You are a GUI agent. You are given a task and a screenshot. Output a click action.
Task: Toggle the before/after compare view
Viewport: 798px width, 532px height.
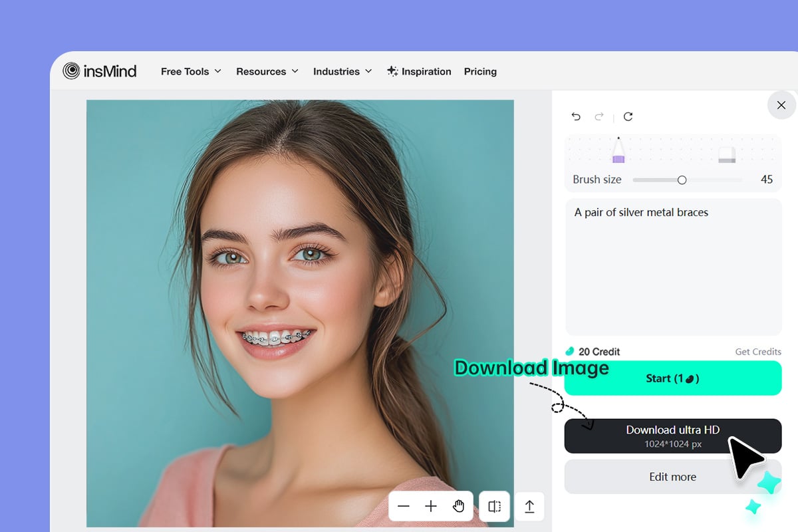point(495,507)
